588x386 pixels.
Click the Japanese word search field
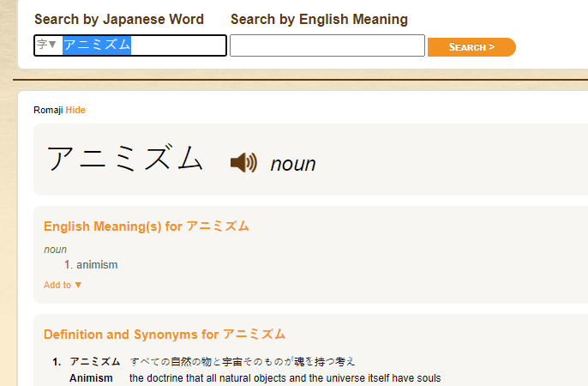141,45
